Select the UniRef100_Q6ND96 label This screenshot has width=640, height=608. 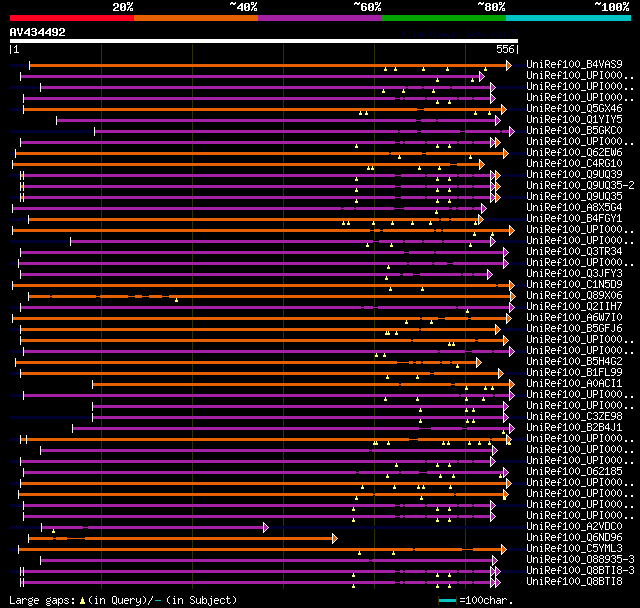[x=574, y=538]
